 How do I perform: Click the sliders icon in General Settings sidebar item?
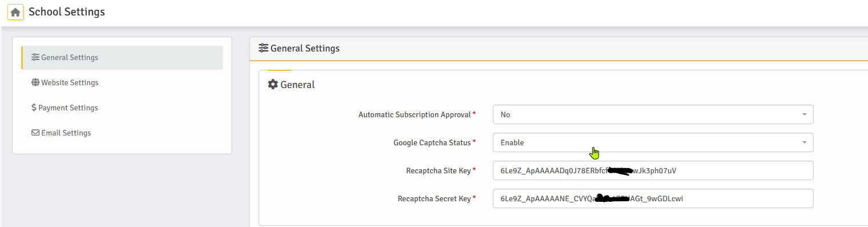tap(35, 57)
